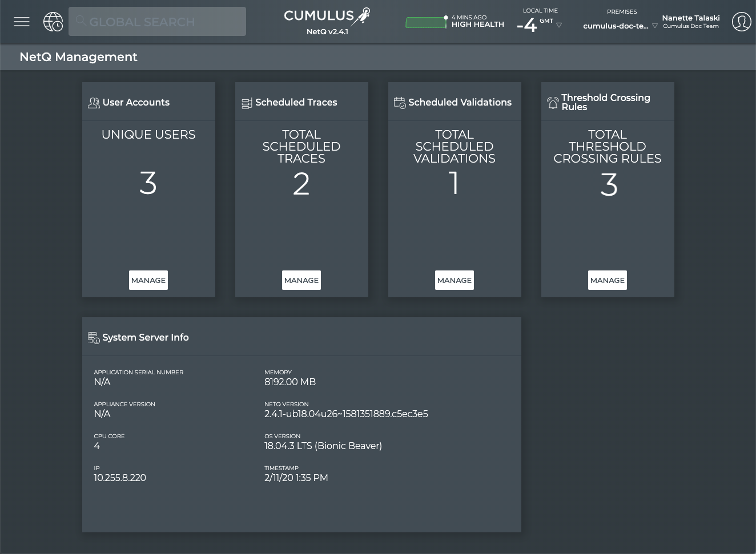Expand the premises selector dropdown arrow
Viewport: 756px width, 554px height.
coord(655,26)
